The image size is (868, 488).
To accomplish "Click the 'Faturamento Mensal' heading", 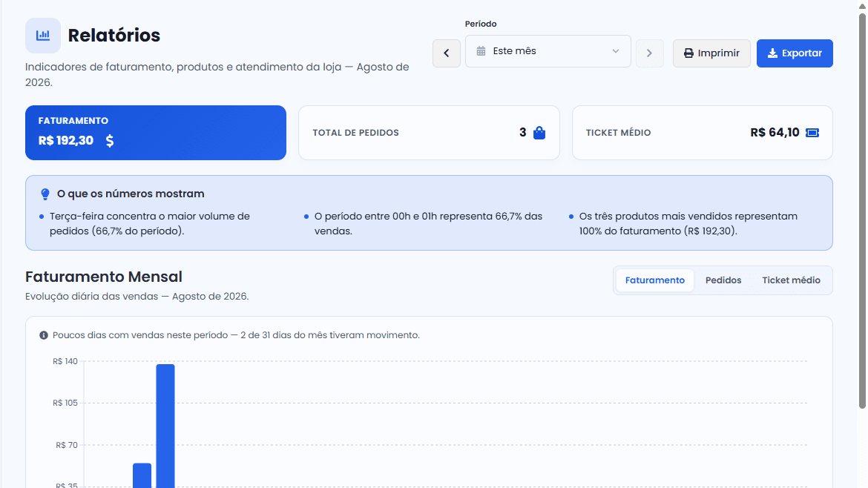I will tap(104, 277).
